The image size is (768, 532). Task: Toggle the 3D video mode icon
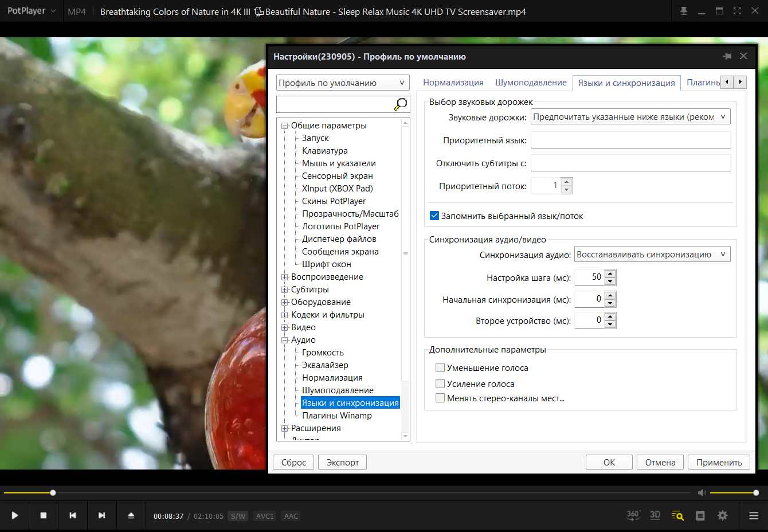pyautogui.click(x=655, y=515)
